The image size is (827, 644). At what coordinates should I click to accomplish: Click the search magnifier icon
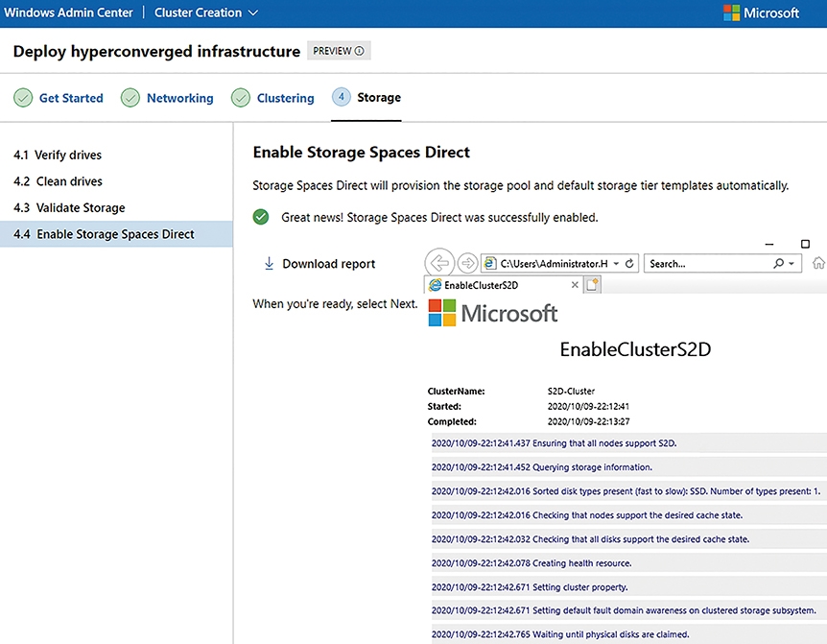pos(778,263)
